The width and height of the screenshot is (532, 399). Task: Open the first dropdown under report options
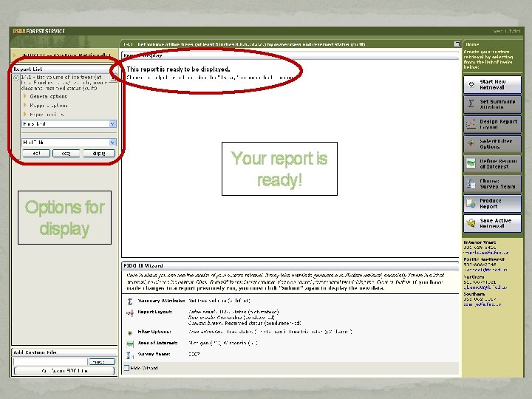pos(69,124)
